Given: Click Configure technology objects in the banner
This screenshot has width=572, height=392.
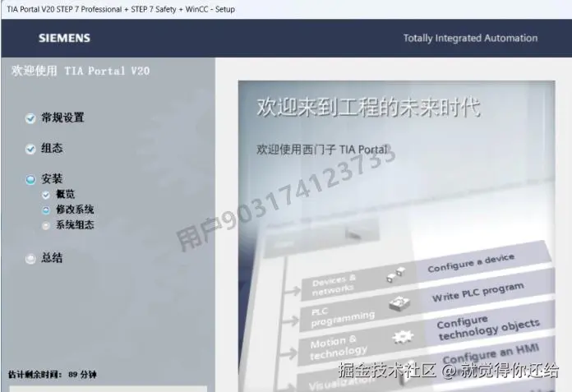Looking at the screenshot, I should pyautogui.click(x=488, y=327).
